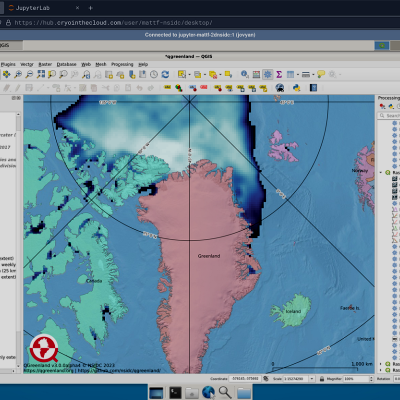Select the Identify Features tool

click(x=245, y=74)
